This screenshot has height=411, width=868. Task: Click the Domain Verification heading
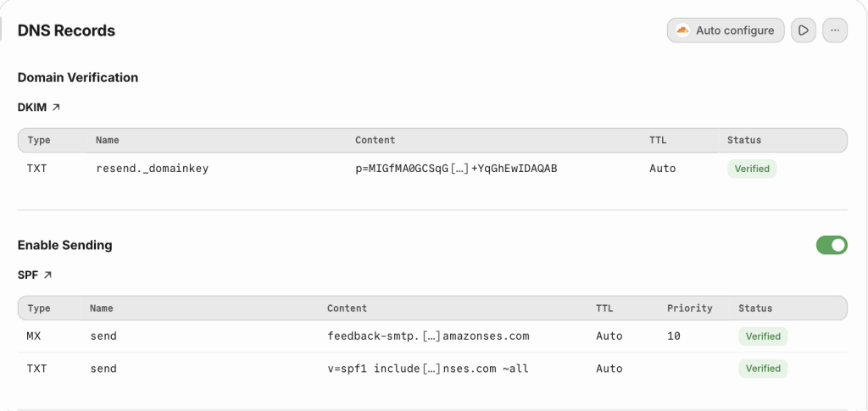[x=78, y=77]
